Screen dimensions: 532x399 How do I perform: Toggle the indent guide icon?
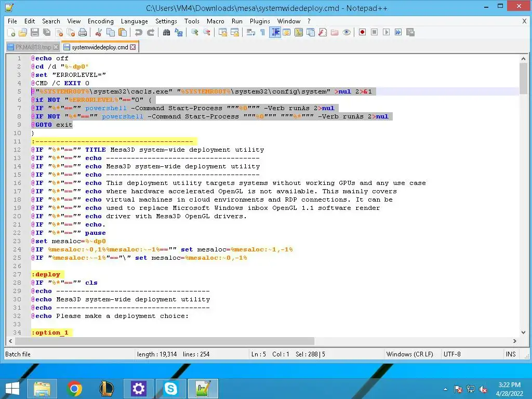click(275, 32)
